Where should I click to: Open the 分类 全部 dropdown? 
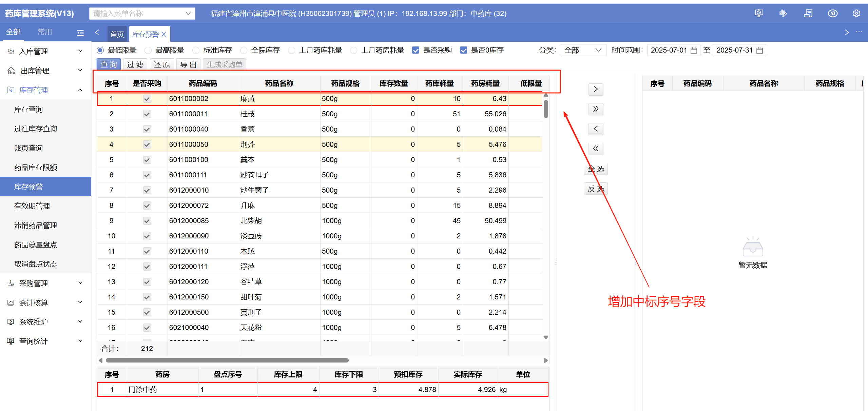tap(583, 51)
